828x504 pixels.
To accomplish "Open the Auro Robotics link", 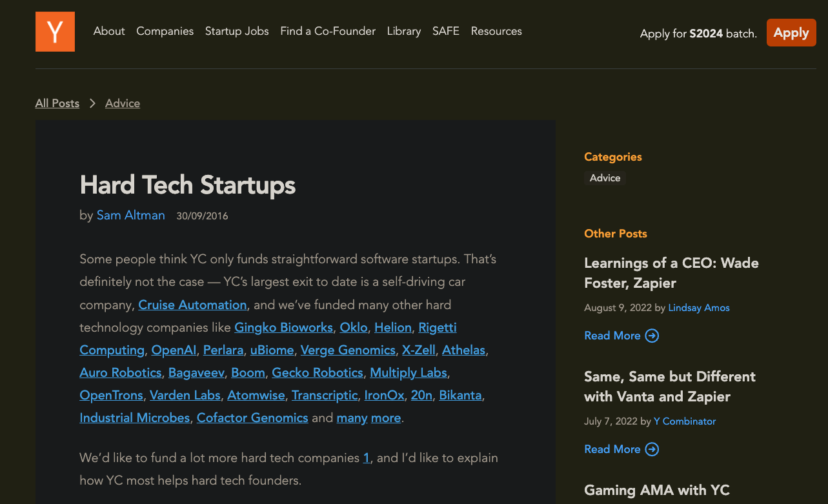I will pyautogui.click(x=121, y=372).
